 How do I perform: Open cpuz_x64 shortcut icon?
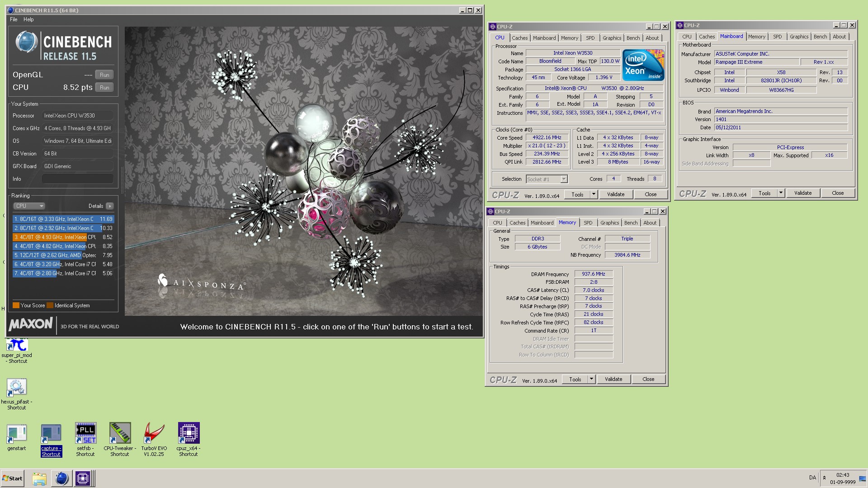(189, 434)
